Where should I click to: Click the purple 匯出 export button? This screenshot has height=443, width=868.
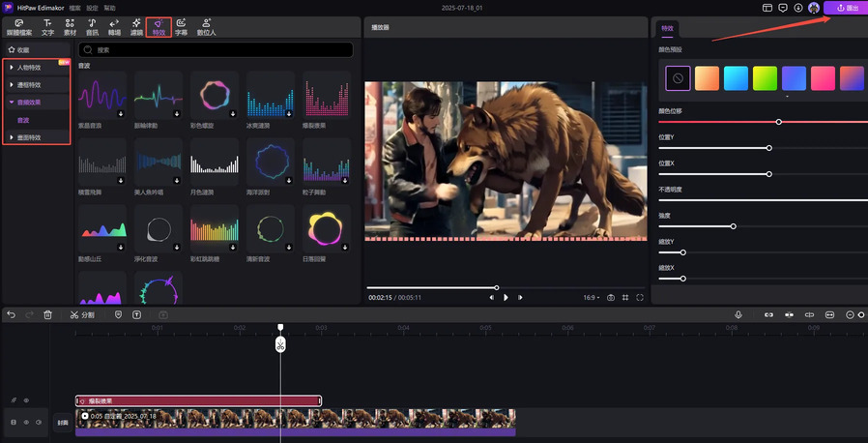pos(846,8)
